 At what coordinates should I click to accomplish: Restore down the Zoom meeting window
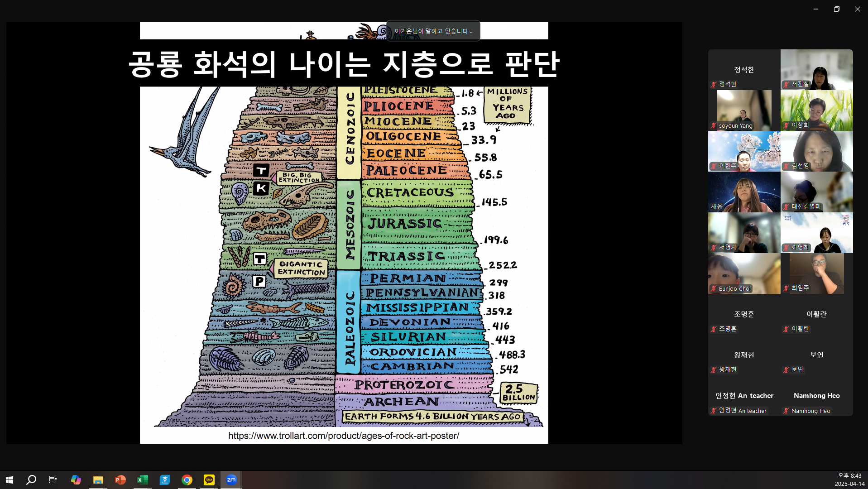(837, 9)
